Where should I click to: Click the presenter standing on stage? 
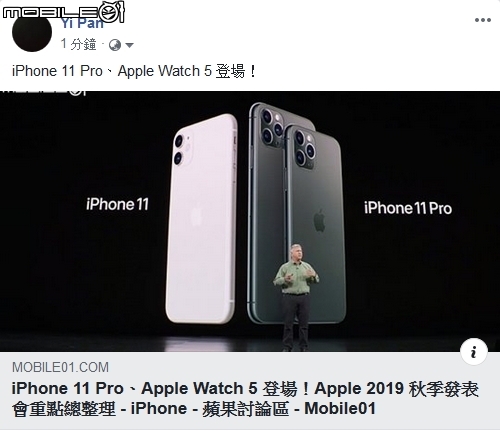[x=296, y=297]
